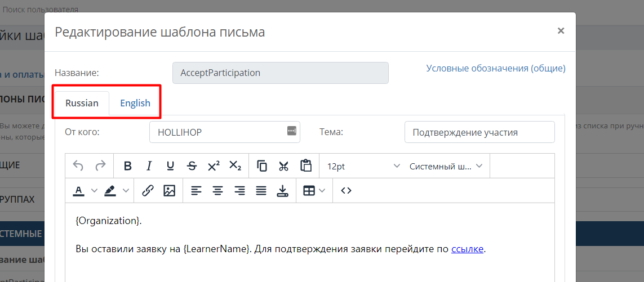The image size is (644, 282).
Task: Align text left
Action: (197, 190)
